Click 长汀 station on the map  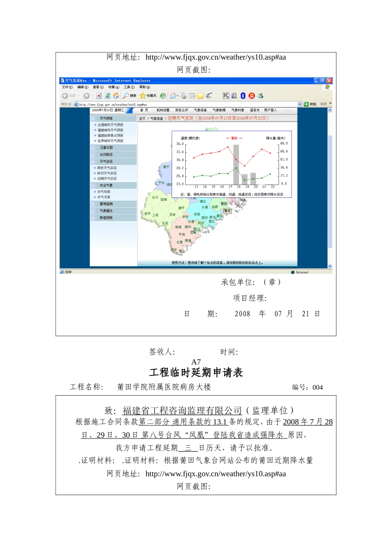pos(155,197)
